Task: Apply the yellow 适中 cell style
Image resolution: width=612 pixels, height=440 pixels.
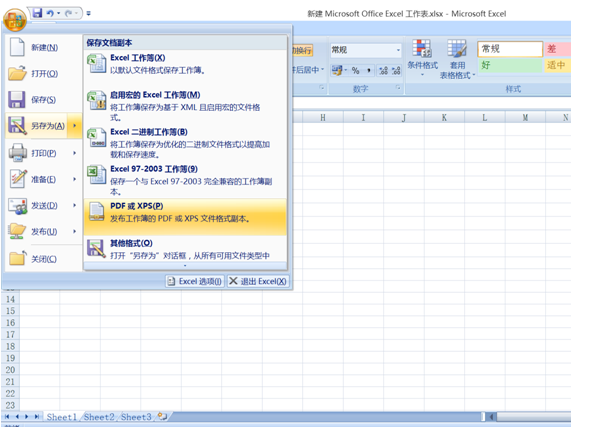Action: pos(557,65)
